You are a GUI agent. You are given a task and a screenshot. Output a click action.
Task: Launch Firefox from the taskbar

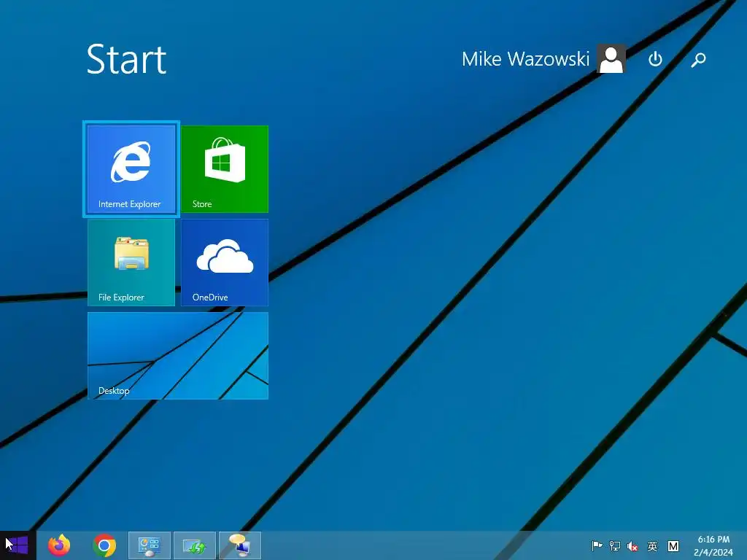(59, 545)
